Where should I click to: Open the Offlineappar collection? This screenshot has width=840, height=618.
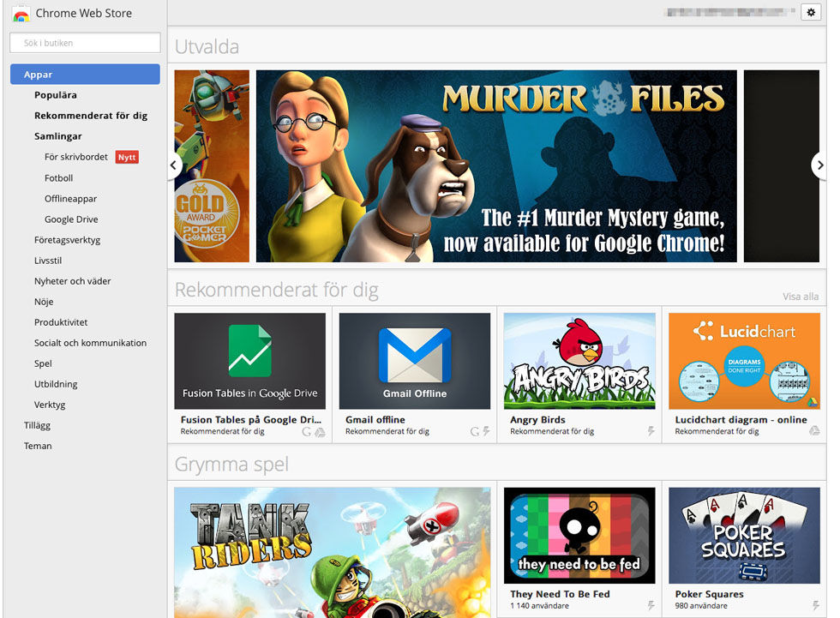tap(70, 199)
